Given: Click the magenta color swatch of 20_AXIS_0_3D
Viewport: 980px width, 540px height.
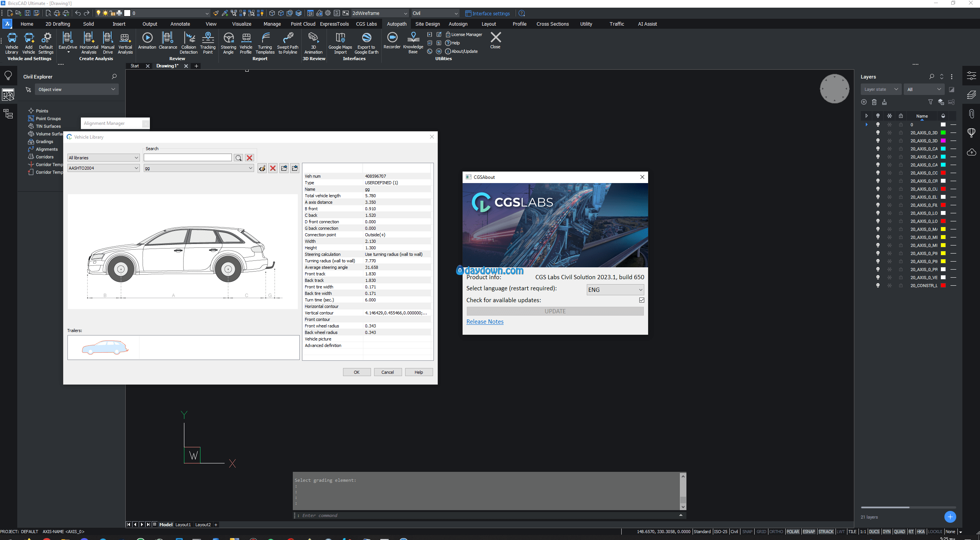Looking at the screenshot, I should [943, 141].
